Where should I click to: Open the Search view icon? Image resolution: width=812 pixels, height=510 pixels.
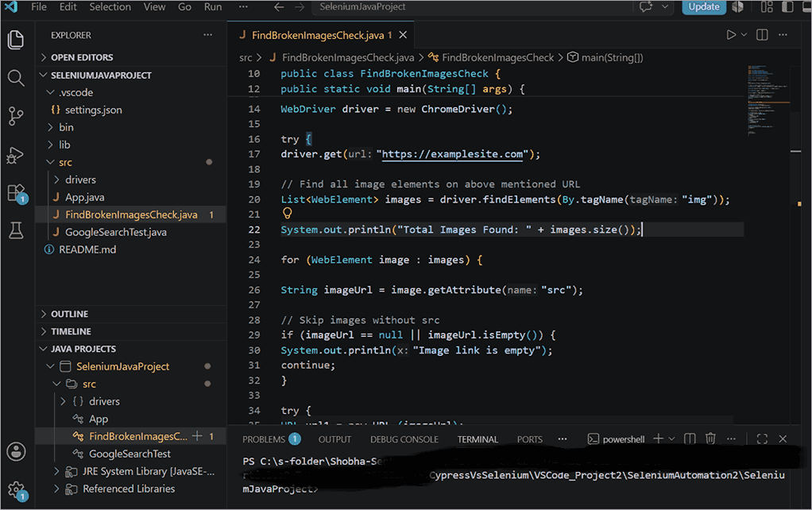tap(16, 78)
